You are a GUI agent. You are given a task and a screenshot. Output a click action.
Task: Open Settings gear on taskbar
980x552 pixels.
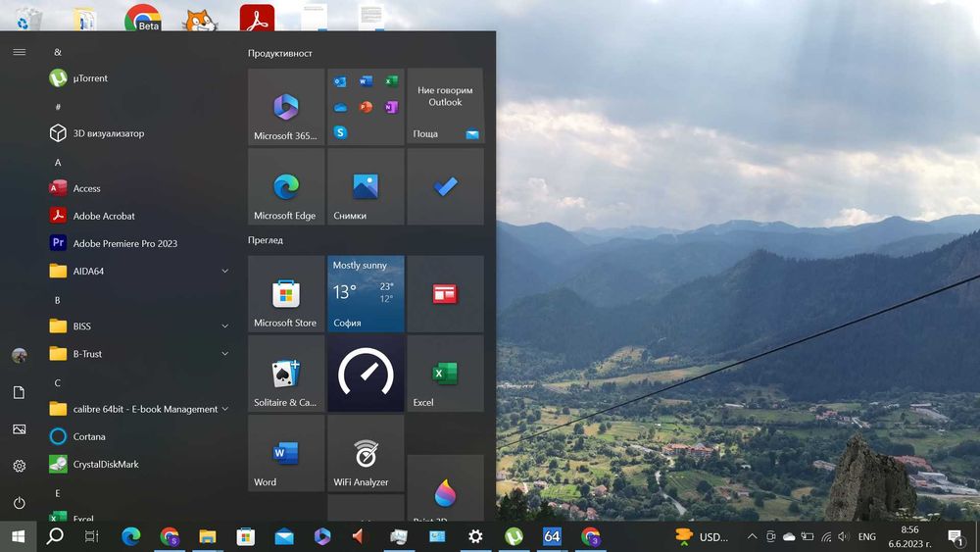[475, 536]
